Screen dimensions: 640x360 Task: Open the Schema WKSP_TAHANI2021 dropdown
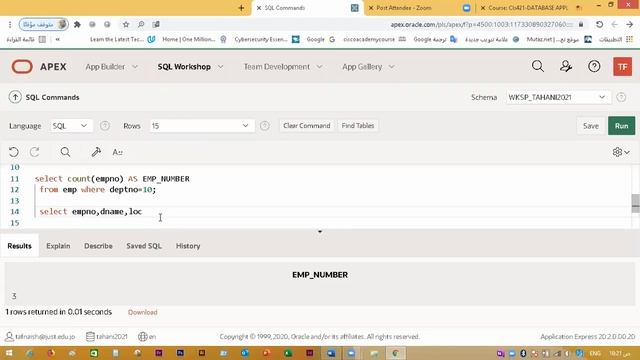pyautogui.click(x=558, y=97)
